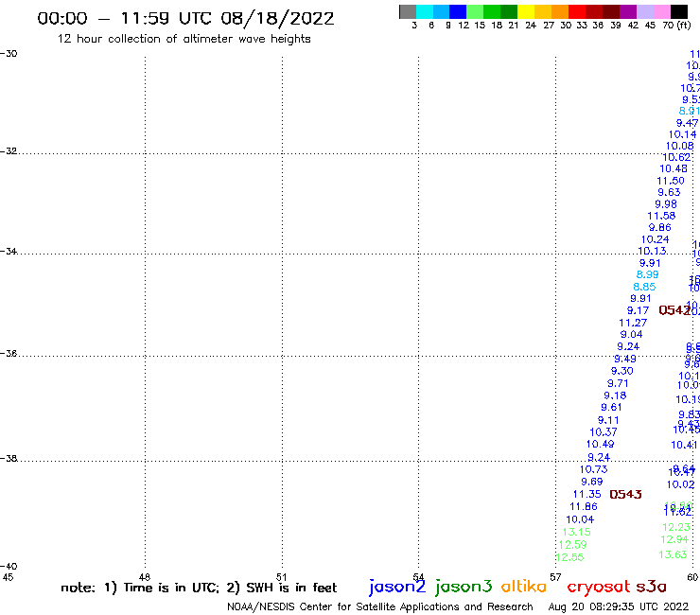Click the light blue value 8.99
Viewport: 700px width, 615px height.
pos(647,274)
